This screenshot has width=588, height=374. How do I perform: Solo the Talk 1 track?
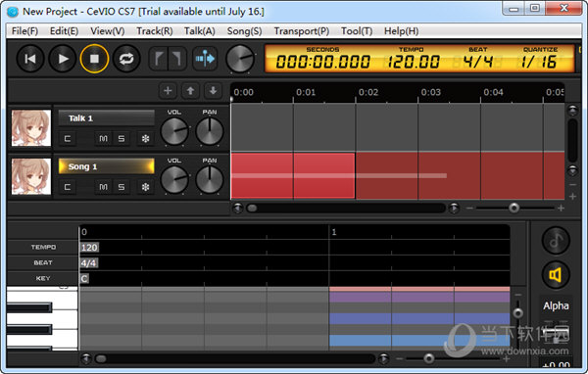(x=122, y=139)
